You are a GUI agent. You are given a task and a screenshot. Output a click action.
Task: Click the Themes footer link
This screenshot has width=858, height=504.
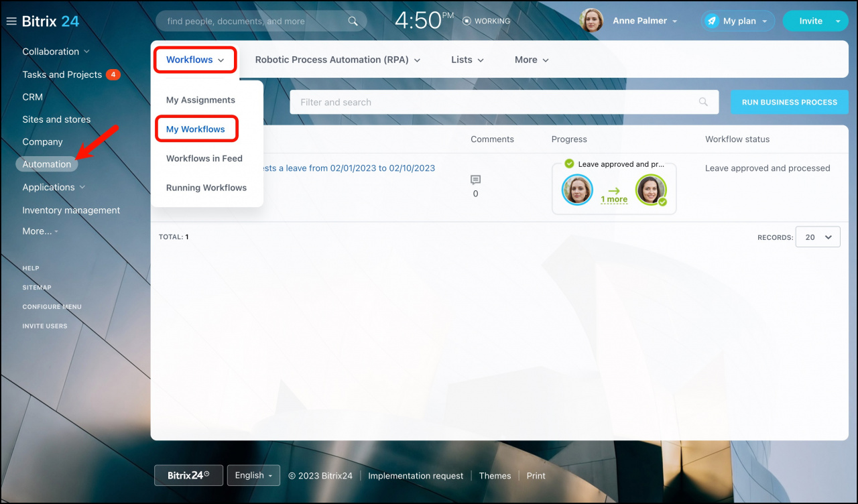495,476
